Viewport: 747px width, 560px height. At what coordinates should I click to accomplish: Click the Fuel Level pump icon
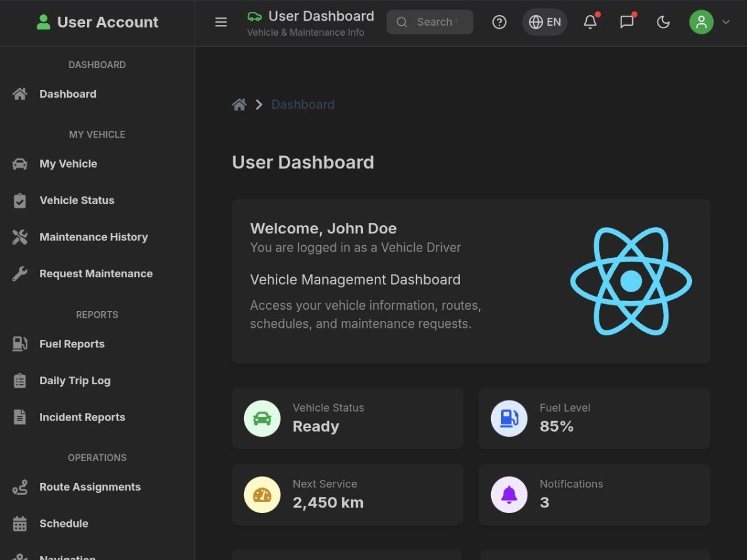tap(509, 419)
